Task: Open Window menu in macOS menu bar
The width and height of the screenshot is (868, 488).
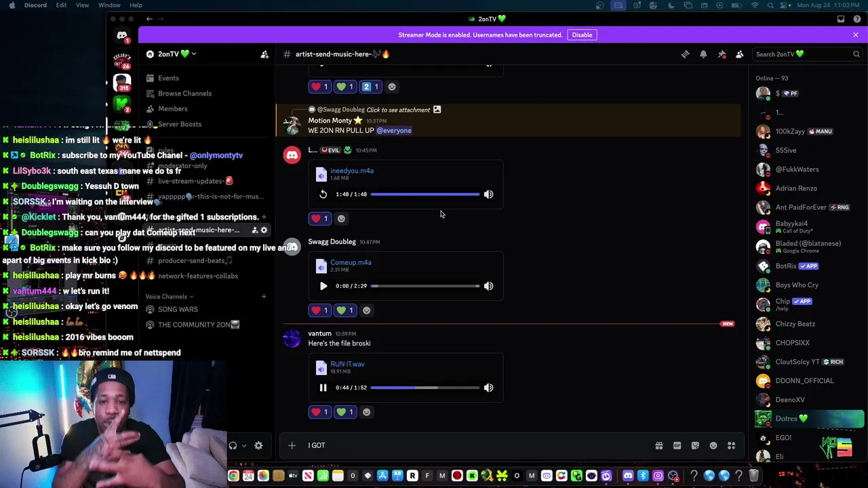Action: 109,5
